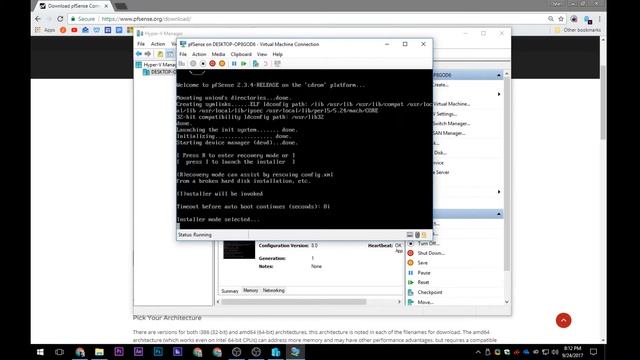Click Save in Actions pane
The width and height of the screenshot is (640, 360).
point(422,263)
